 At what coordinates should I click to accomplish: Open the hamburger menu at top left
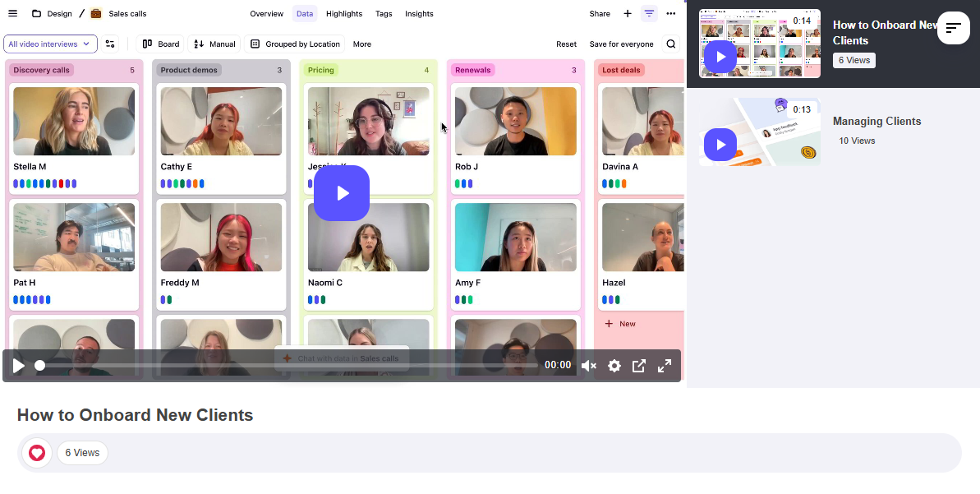pos(12,14)
